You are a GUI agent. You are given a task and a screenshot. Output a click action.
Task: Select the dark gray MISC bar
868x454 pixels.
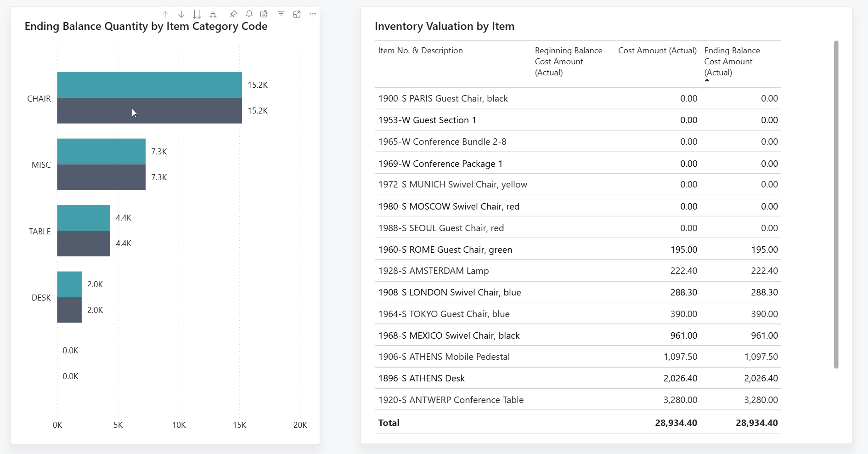pyautogui.click(x=101, y=177)
